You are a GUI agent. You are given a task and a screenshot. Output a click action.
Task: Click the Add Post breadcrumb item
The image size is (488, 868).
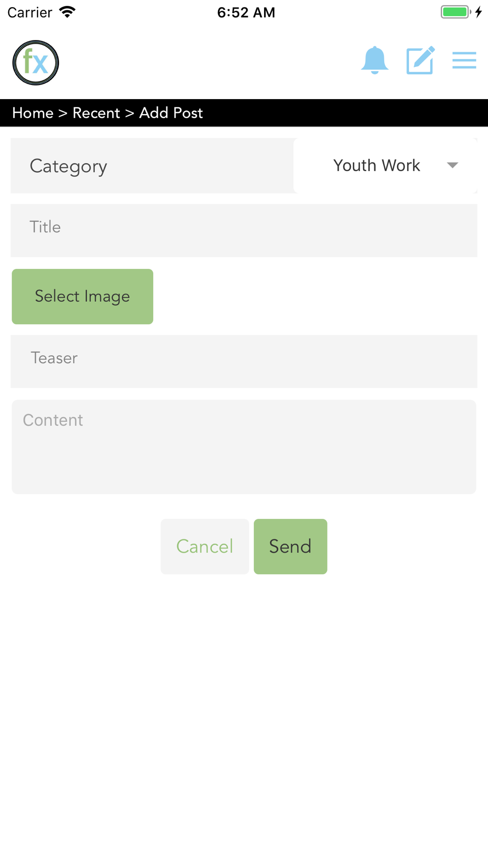pyautogui.click(x=171, y=113)
